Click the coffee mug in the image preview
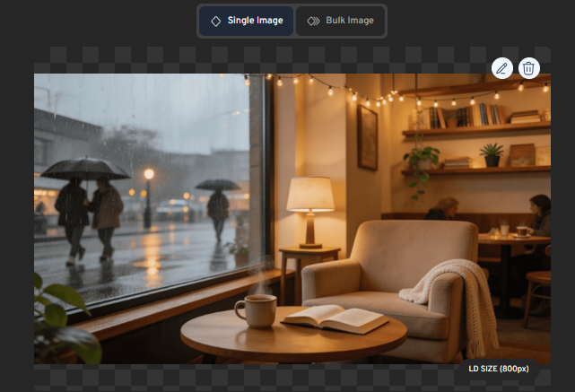The image size is (575, 392). (255, 310)
